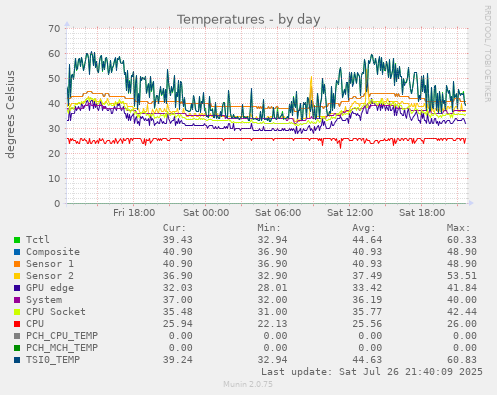Click the 'Tctl' legend label
The height and width of the screenshot is (395, 497).
click(38, 240)
